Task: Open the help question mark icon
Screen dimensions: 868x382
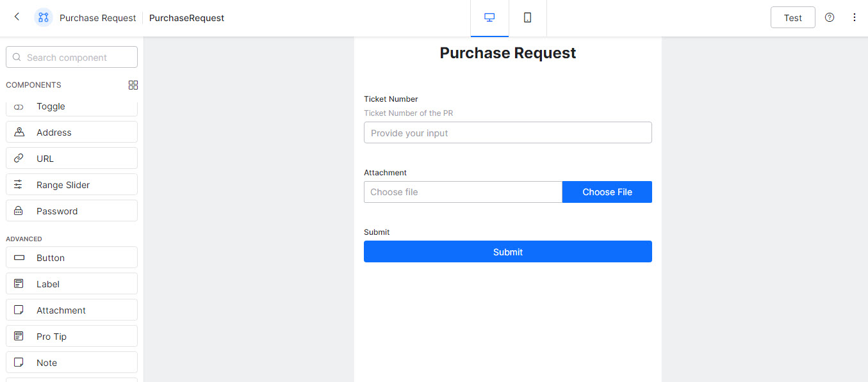Action: (829, 17)
